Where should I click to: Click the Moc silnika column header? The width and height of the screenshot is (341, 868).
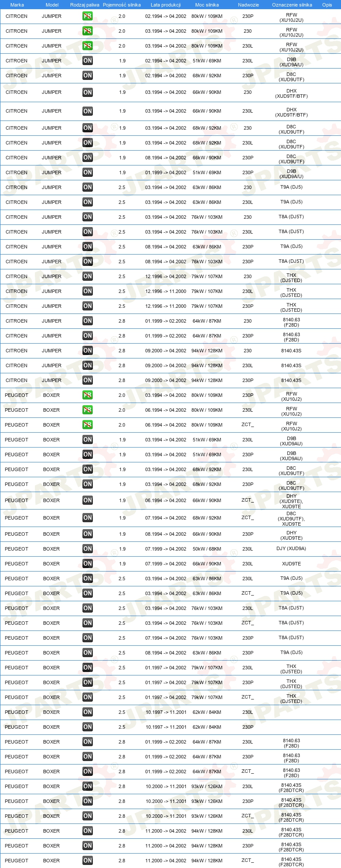pos(207,5)
